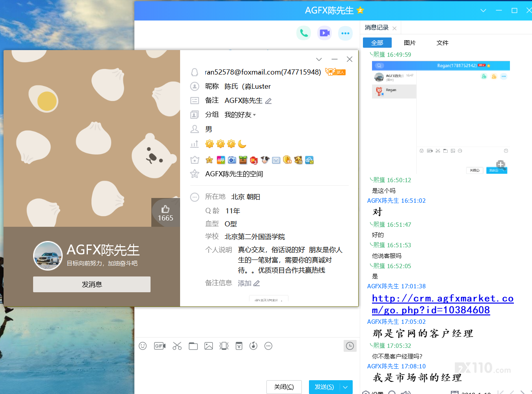Click the 关闭(C) button
Viewport: 532px width, 394px height.
tap(284, 387)
